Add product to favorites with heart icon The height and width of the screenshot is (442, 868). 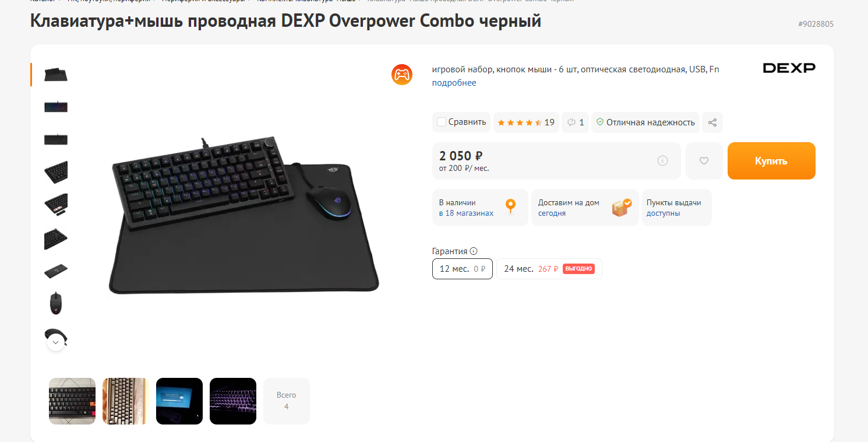pyautogui.click(x=704, y=161)
